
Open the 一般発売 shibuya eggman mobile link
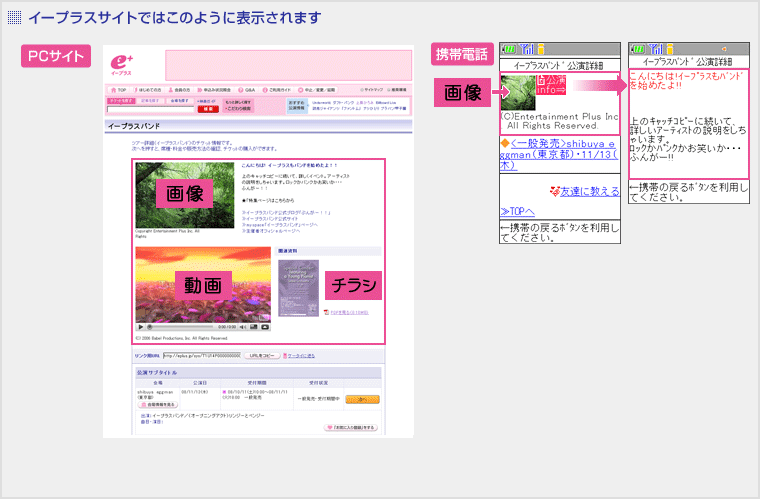coord(558,155)
